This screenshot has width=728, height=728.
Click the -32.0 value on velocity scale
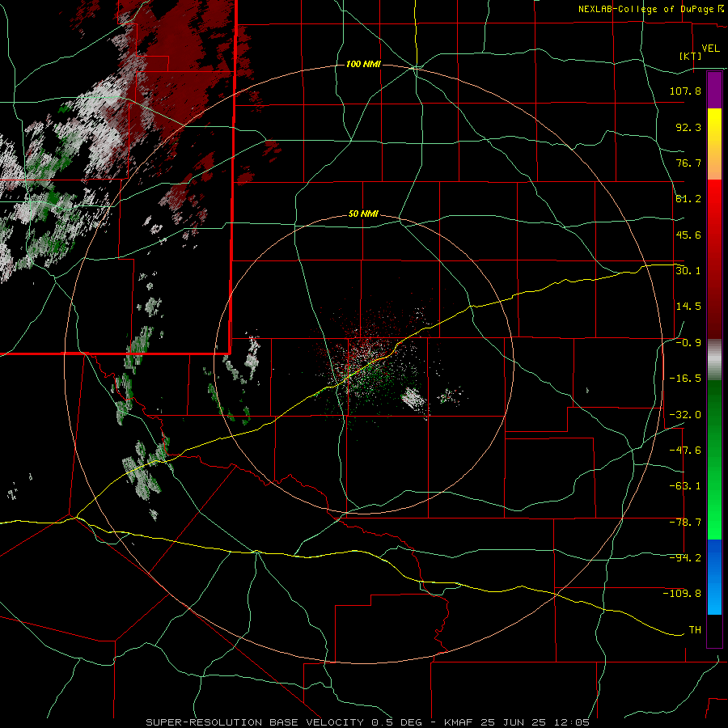coord(685,415)
